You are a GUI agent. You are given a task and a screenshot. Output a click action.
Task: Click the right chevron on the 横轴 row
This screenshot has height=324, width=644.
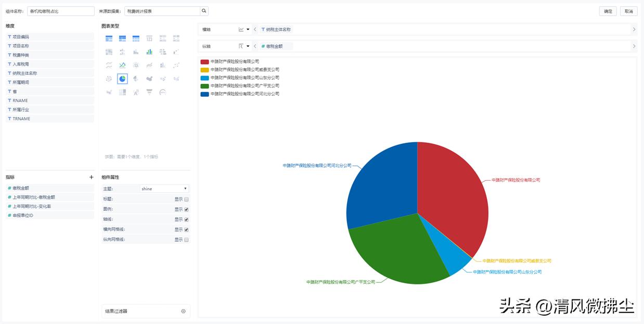tap(634, 30)
